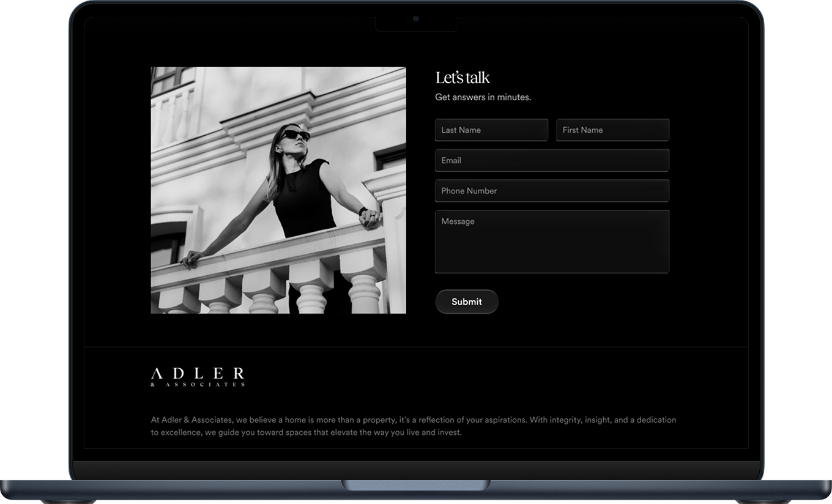Click the wristwatch on the woman's arm
The width and height of the screenshot is (832, 504).
pyautogui.click(x=363, y=212)
